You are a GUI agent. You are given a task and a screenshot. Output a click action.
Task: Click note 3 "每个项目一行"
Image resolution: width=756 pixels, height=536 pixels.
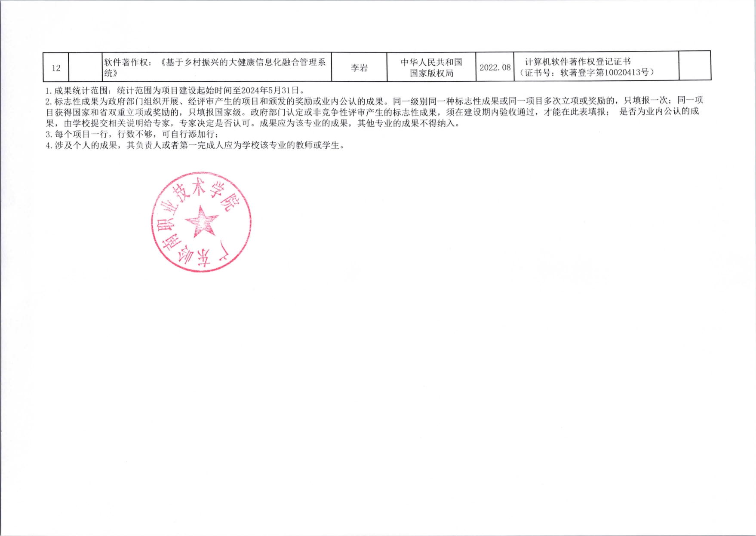132,134
